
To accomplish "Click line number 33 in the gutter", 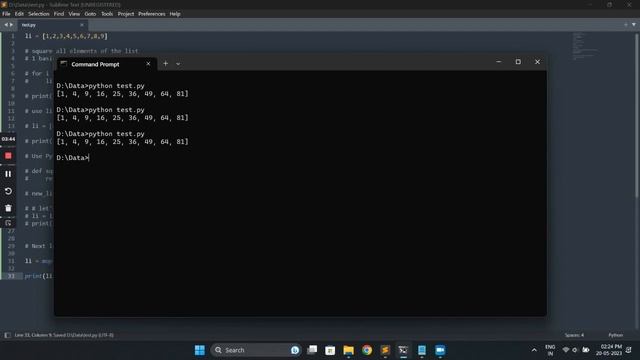I will tap(11, 276).
